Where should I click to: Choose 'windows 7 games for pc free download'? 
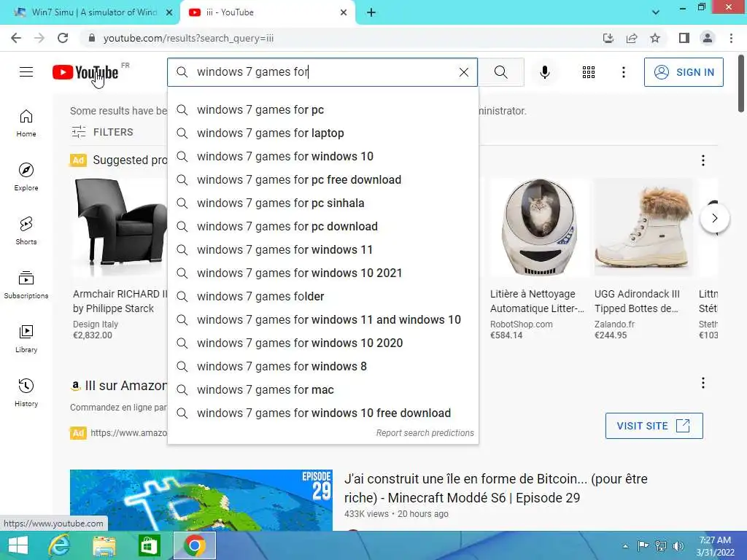click(323, 180)
